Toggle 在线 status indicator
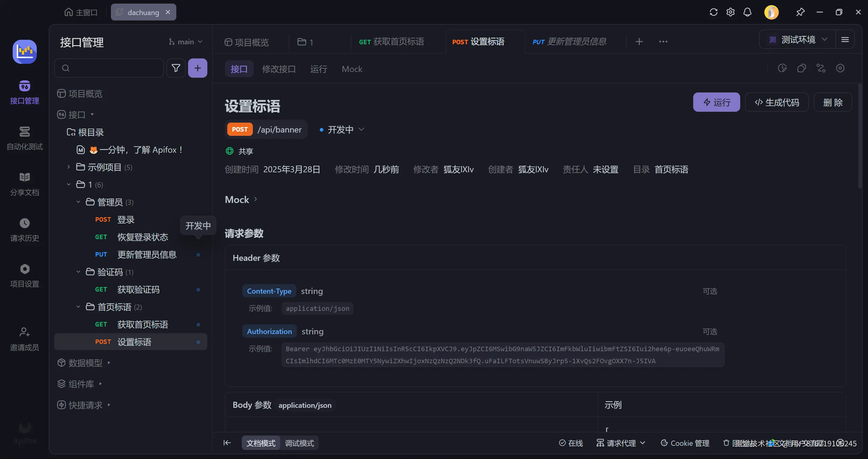 [x=571, y=443]
